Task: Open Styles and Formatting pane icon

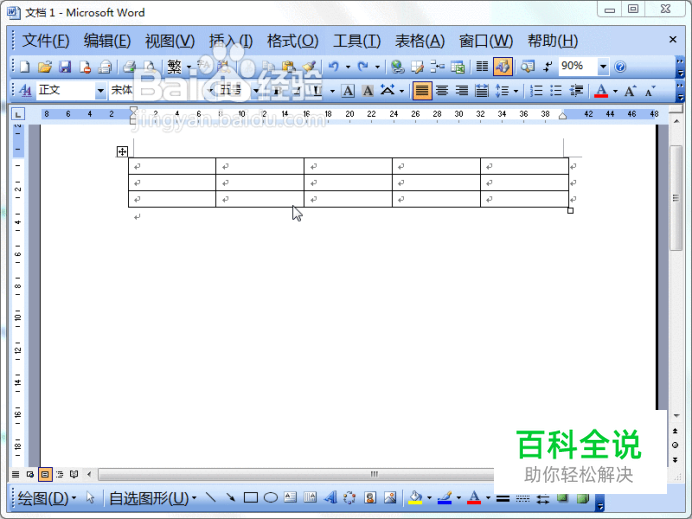Action: point(25,90)
